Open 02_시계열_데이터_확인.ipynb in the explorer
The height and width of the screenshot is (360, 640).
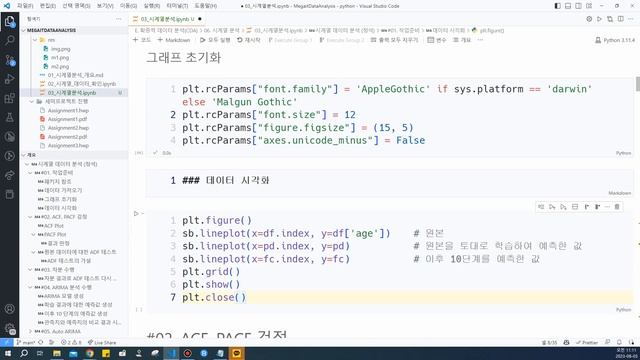[x=82, y=84]
